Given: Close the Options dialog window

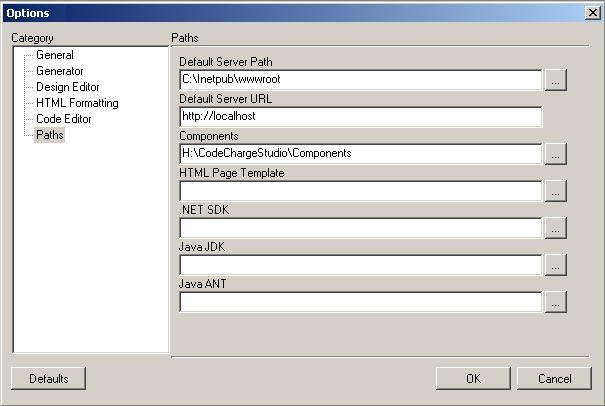Looking at the screenshot, I should pyautogui.click(x=591, y=13).
